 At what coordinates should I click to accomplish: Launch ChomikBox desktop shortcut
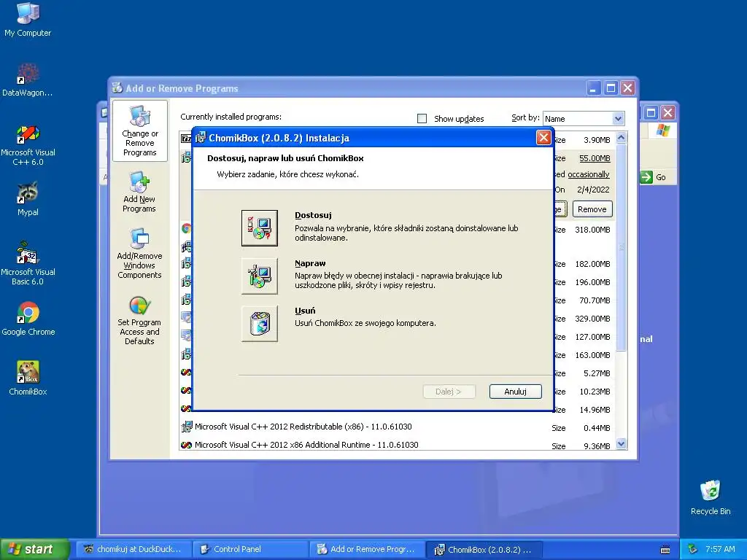click(28, 378)
